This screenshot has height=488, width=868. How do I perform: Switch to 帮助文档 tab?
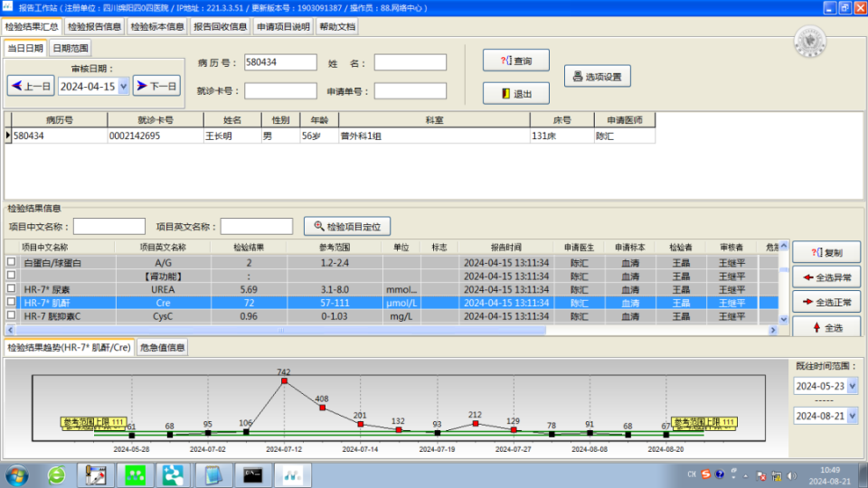pos(337,26)
